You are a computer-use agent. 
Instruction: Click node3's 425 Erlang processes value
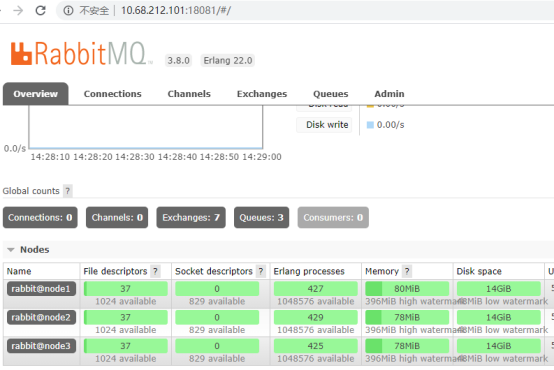coord(316,346)
